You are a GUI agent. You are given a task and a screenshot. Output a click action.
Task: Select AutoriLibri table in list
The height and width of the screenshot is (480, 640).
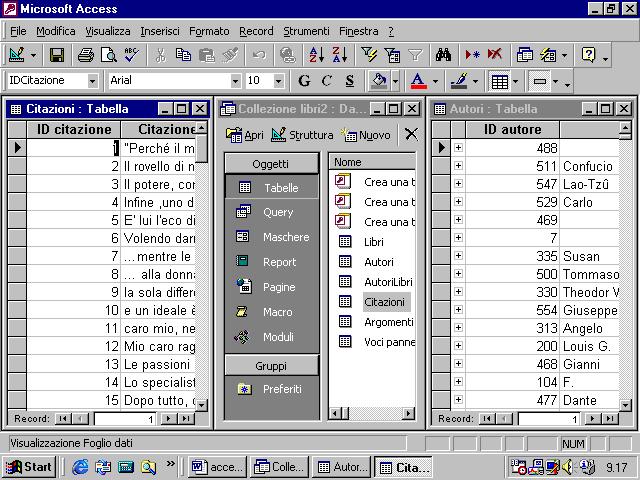388,282
